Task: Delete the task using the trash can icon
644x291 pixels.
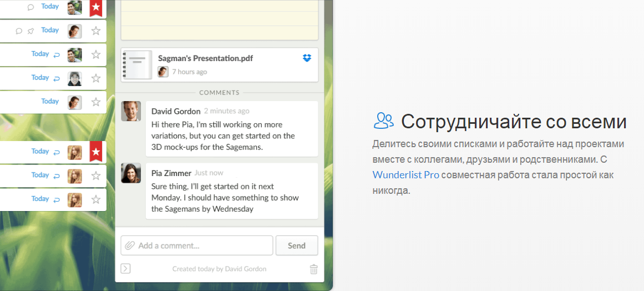Action: (x=313, y=269)
